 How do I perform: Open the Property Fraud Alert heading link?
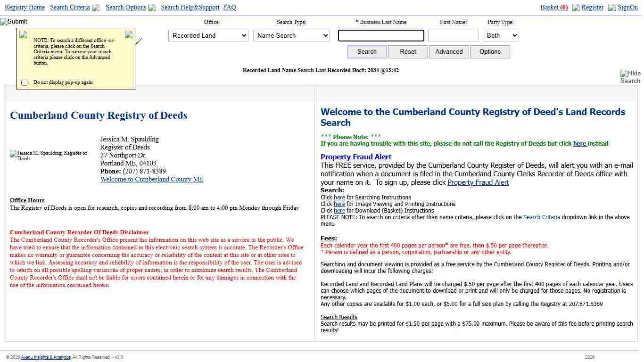coord(356,157)
